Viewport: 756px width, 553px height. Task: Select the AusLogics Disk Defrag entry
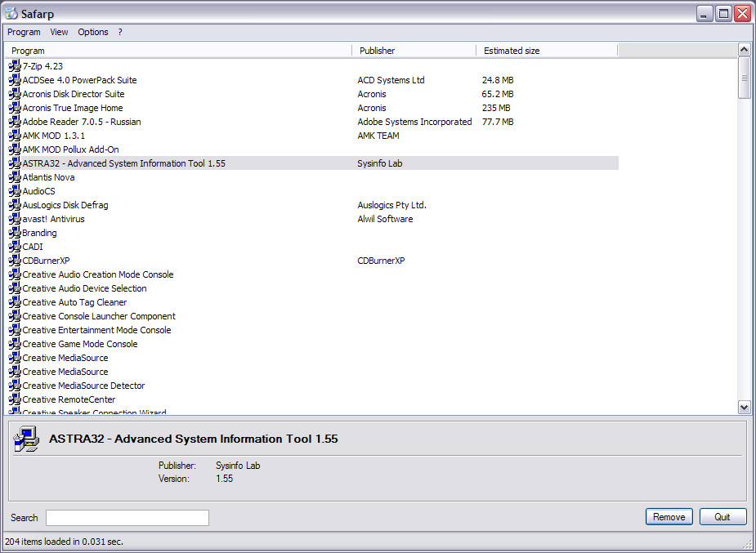tap(65, 205)
